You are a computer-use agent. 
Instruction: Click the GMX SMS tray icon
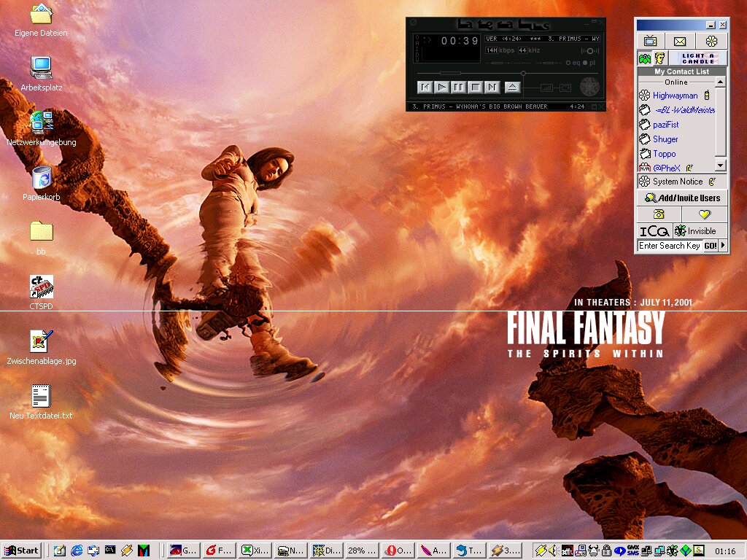[632, 551]
